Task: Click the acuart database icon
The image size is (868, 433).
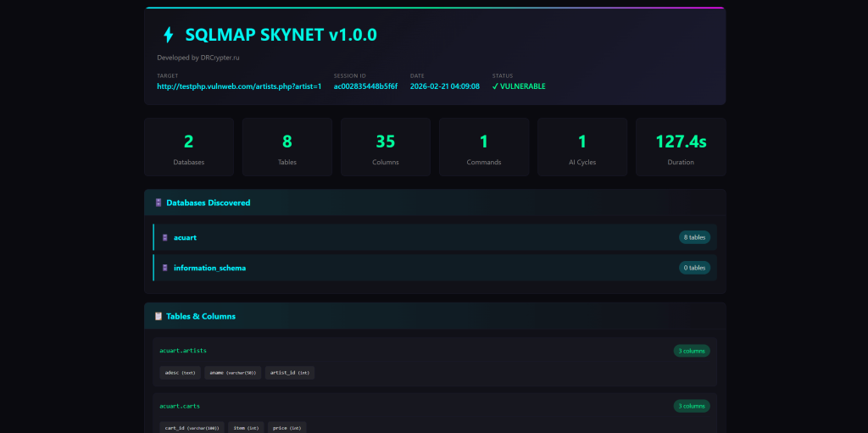Action: 165,237
